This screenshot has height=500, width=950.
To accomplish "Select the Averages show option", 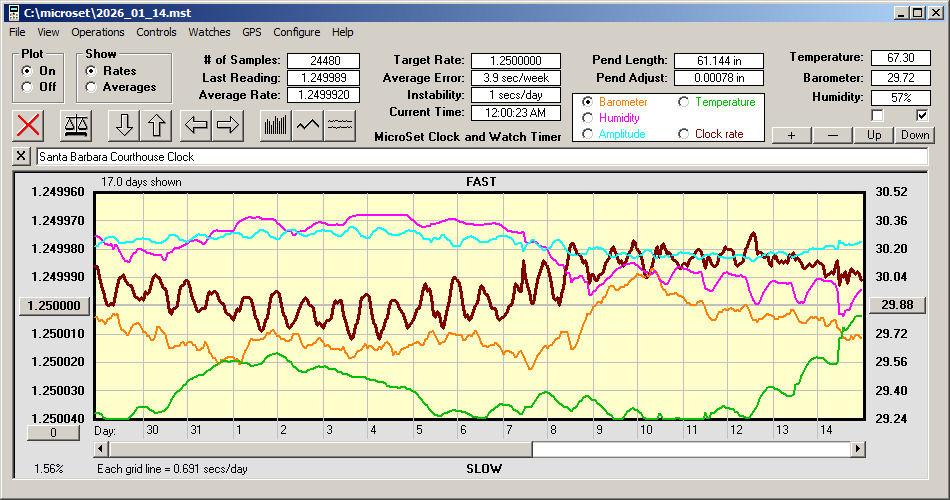I will pyautogui.click(x=92, y=87).
